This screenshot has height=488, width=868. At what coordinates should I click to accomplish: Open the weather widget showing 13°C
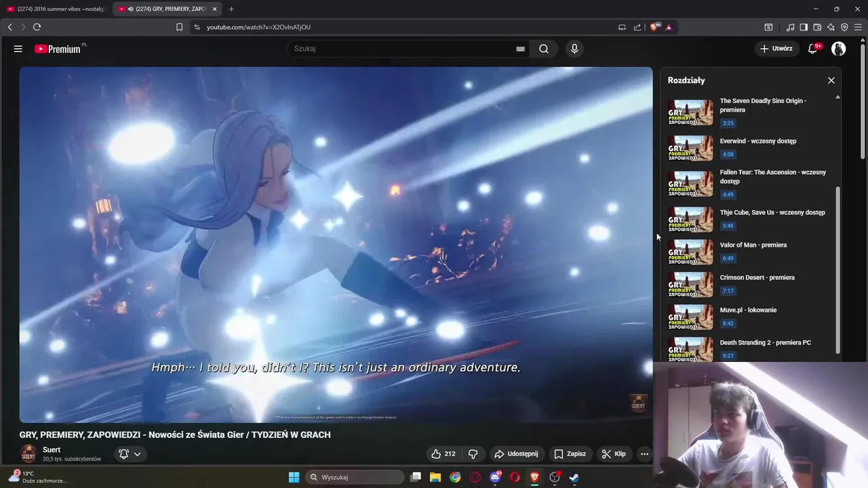37,477
